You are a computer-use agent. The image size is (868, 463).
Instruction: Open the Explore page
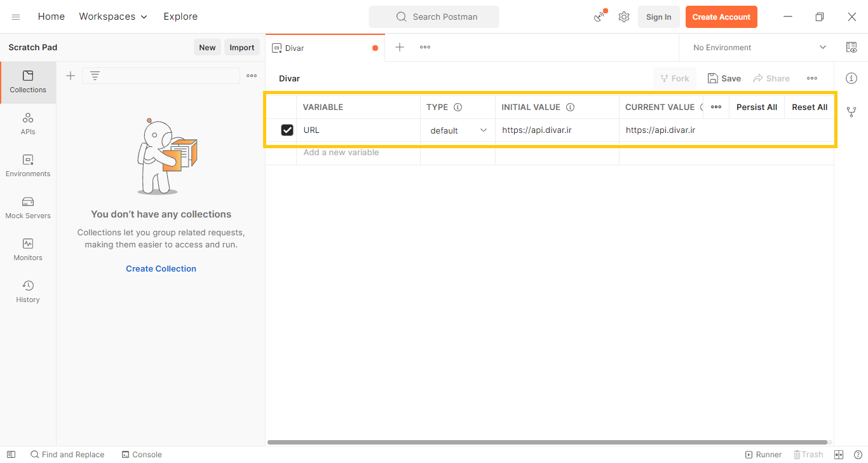click(x=180, y=17)
